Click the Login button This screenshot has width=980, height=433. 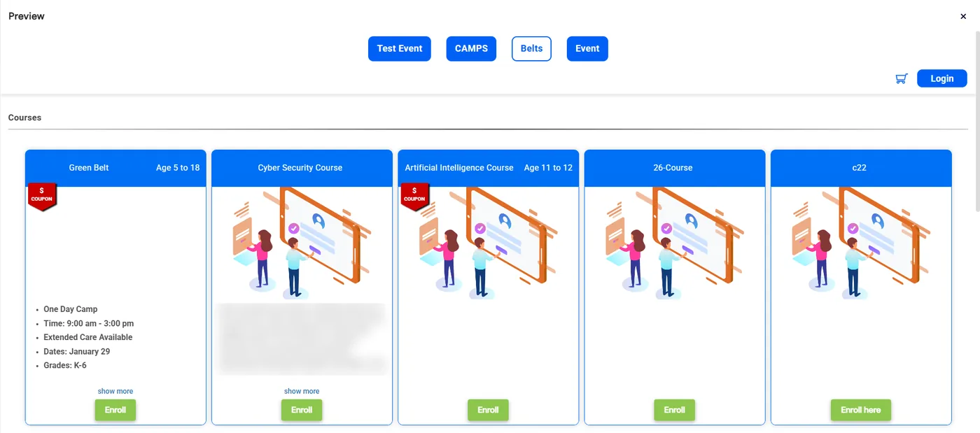(941, 78)
